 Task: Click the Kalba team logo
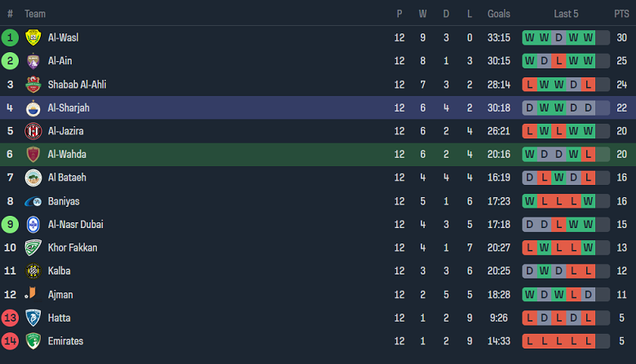click(x=33, y=271)
